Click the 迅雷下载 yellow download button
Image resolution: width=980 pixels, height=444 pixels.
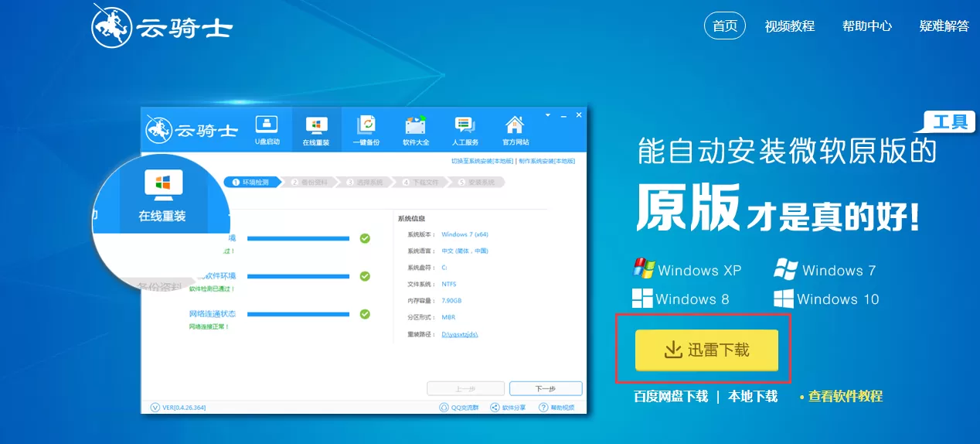[x=706, y=350]
